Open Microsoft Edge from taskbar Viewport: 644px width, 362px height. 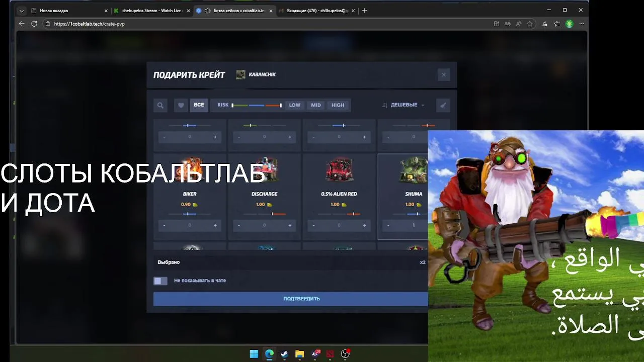pyautogui.click(x=269, y=354)
